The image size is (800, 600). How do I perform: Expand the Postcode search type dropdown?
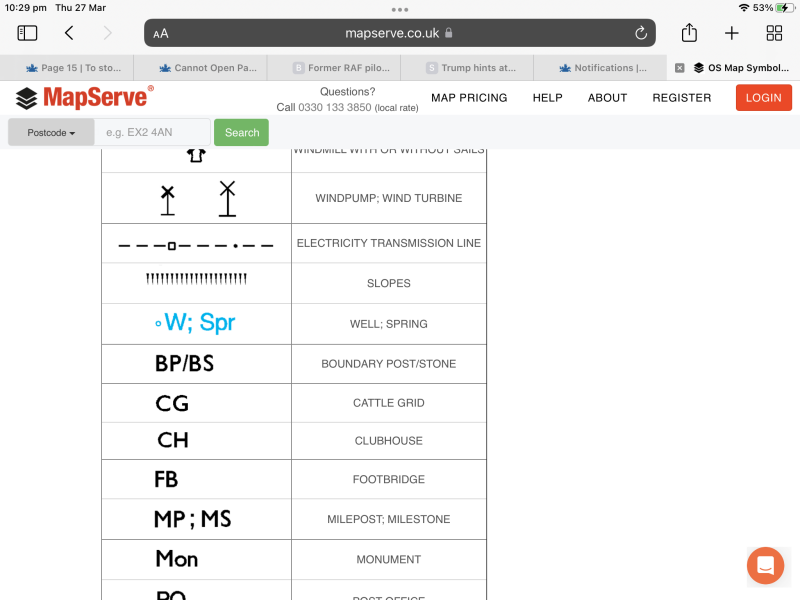click(51, 132)
